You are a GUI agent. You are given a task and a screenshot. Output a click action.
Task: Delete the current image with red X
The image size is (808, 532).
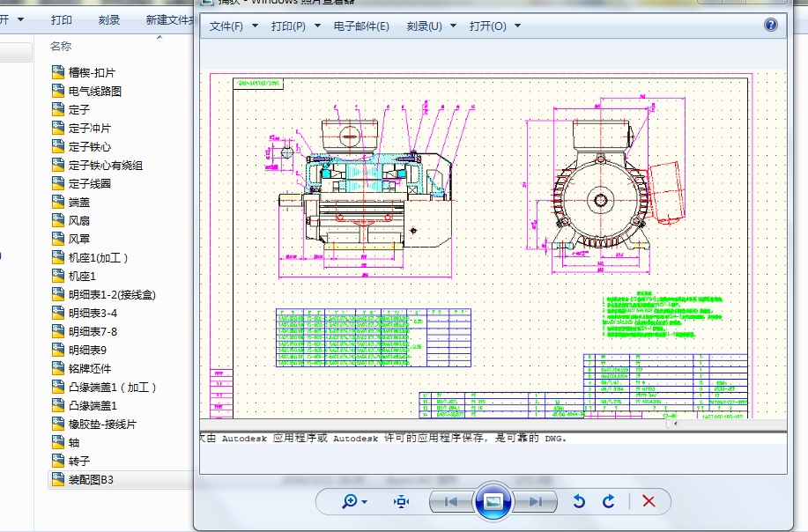(649, 501)
